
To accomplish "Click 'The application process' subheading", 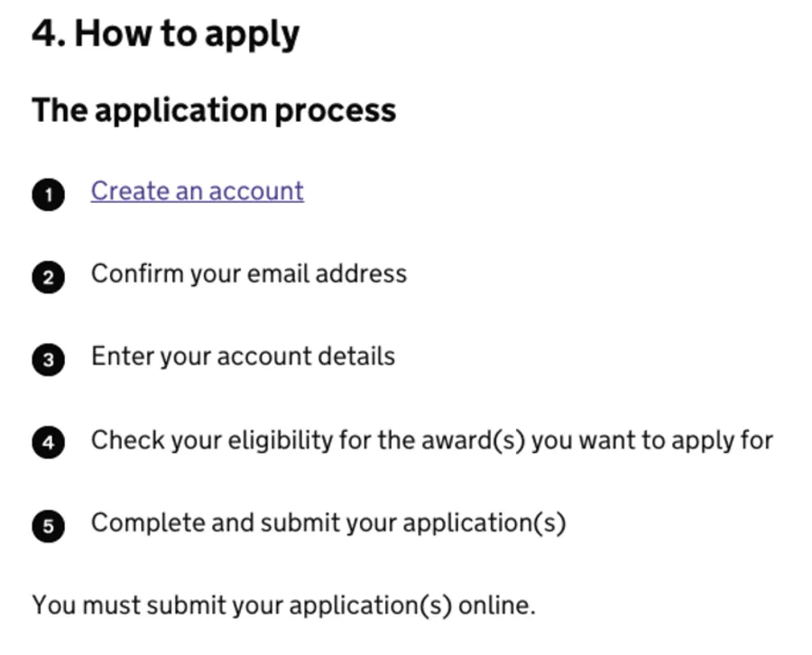I will tap(214, 110).
